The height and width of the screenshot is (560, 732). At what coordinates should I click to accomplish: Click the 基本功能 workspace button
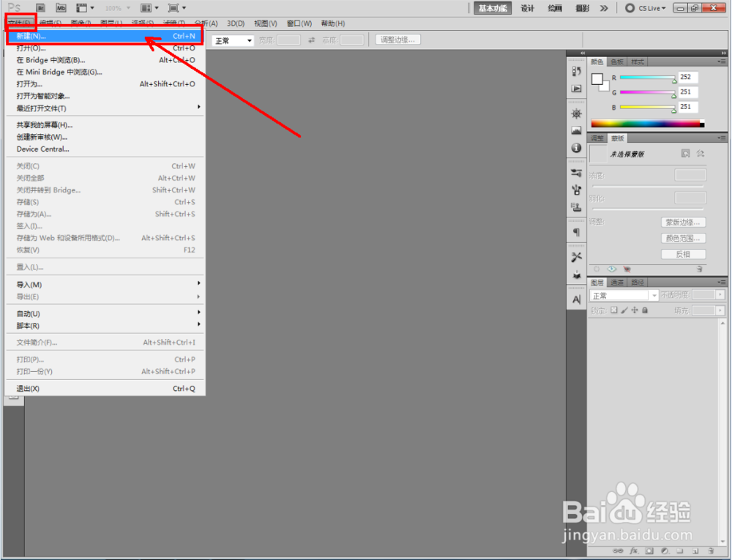coord(493,8)
